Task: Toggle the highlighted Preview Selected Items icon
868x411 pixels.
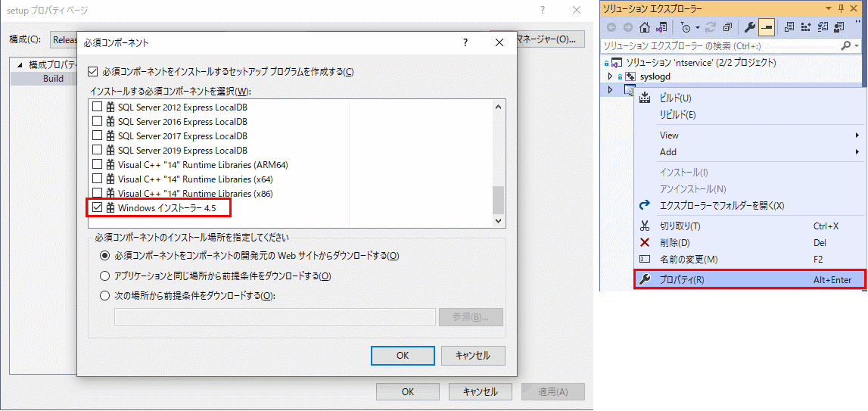Action: click(x=767, y=26)
